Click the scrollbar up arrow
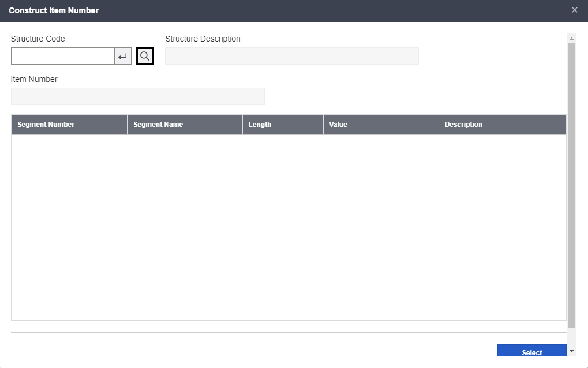The height and width of the screenshot is (368, 588). pyautogui.click(x=571, y=37)
